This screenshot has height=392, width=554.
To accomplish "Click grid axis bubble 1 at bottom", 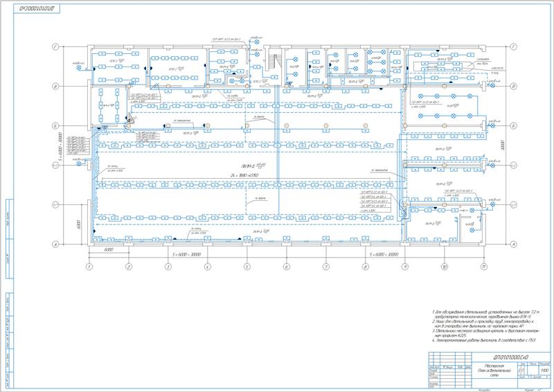I will [x=89, y=267].
